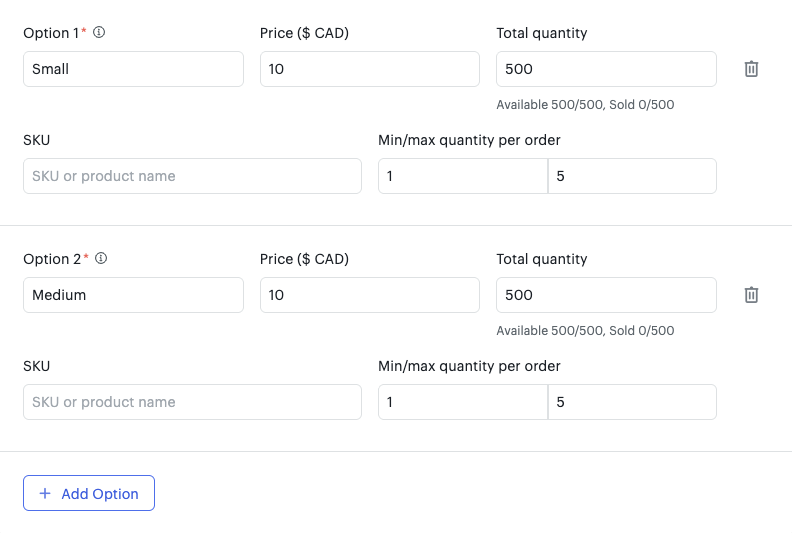Click Available 500/500 text under Option 1

(550, 105)
